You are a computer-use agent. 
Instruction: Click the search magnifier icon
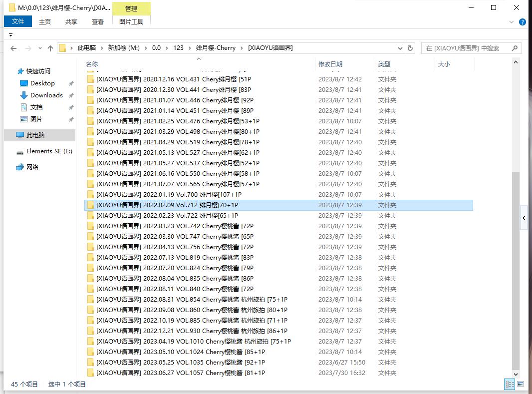point(515,48)
